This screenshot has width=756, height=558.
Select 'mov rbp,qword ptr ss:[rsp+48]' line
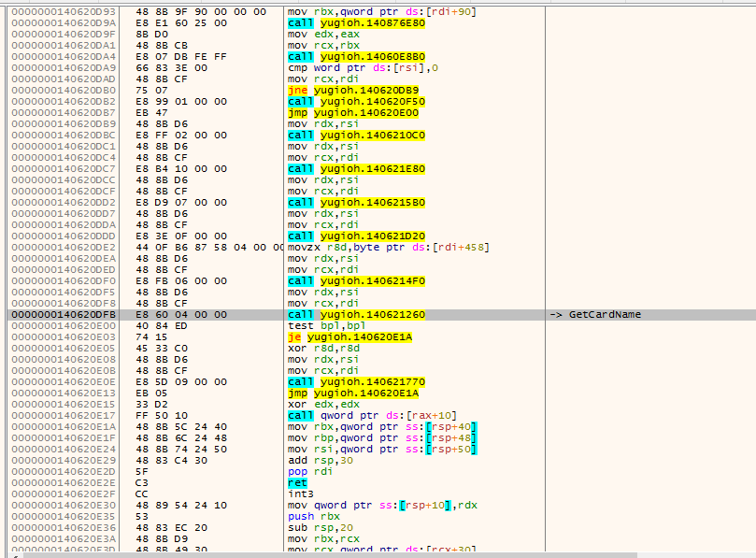click(x=382, y=438)
